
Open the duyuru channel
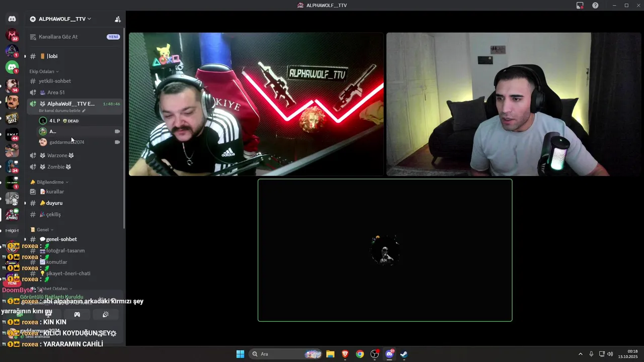(x=74, y=203)
